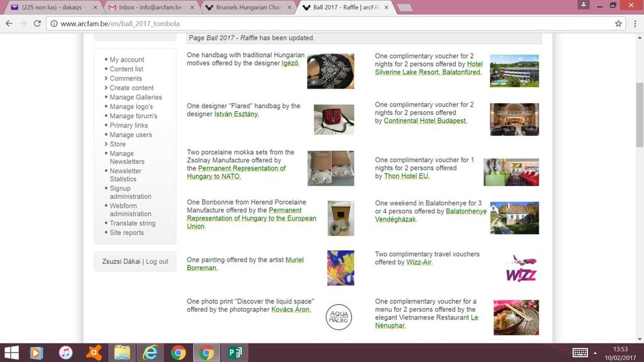Open Manage Newsletters in the sidebar
This screenshot has height=362, width=644.
(x=127, y=158)
